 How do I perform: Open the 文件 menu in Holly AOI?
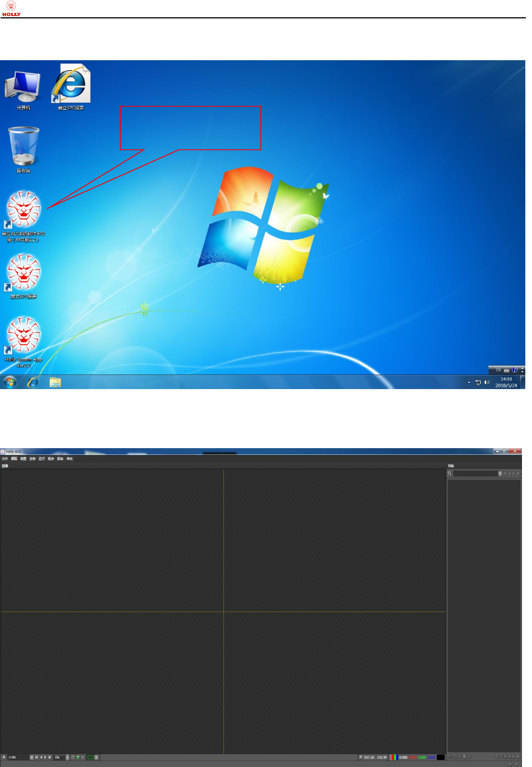[5, 459]
